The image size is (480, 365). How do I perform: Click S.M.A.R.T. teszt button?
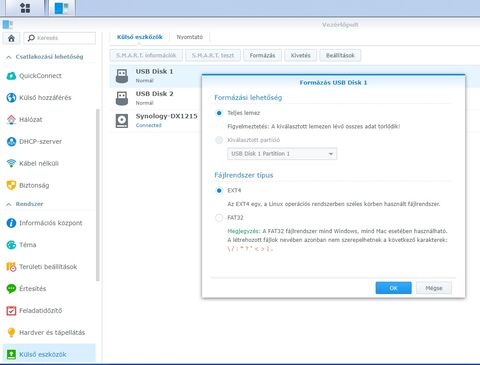[x=213, y=55]
